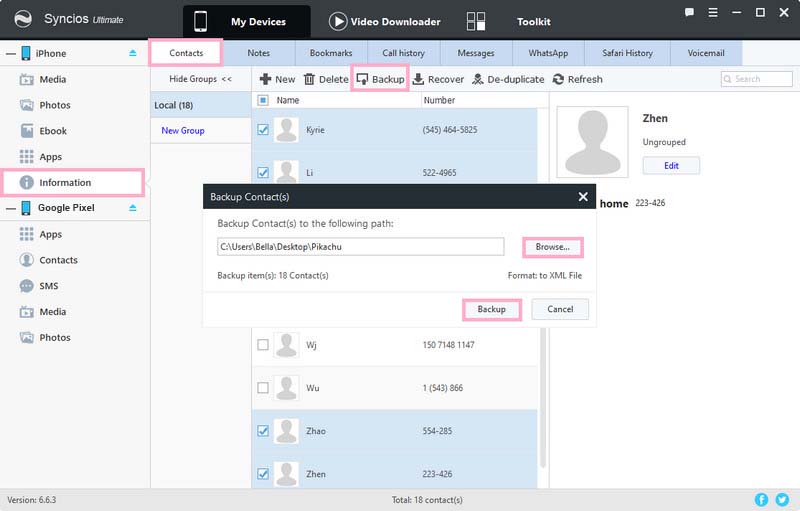Switch to the Messages tab
The image size is (800, 511).
coord(476,53)
